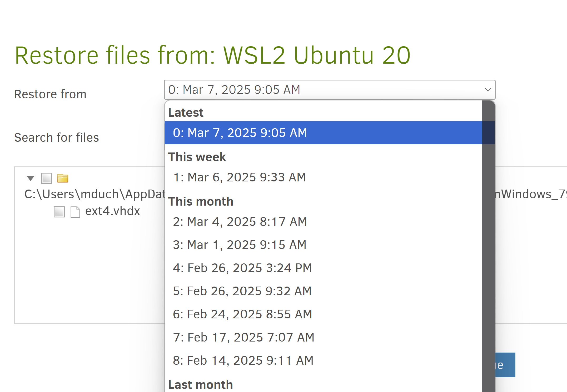The width and height of the screenshot is (567, 392).
Task: Click the yellow folder icon in tree
Action: pyautogui.click(x=63, y=178)
